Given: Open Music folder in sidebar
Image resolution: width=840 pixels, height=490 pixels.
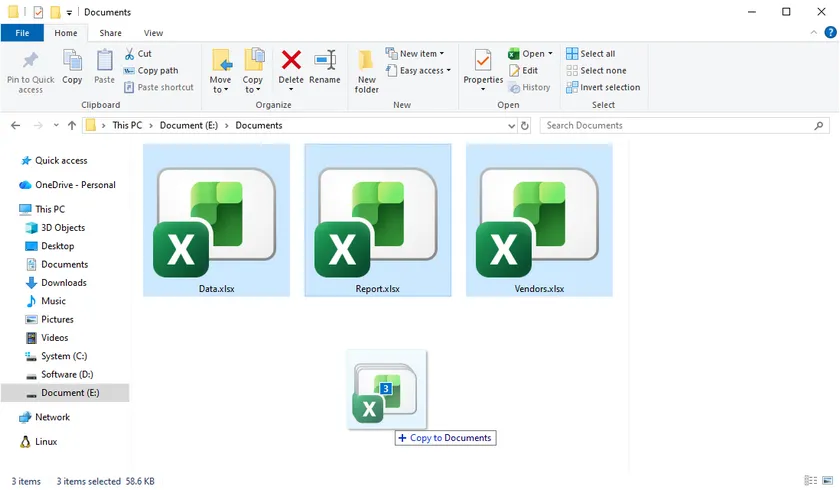Looking at the screenshot, I should 46,301.
